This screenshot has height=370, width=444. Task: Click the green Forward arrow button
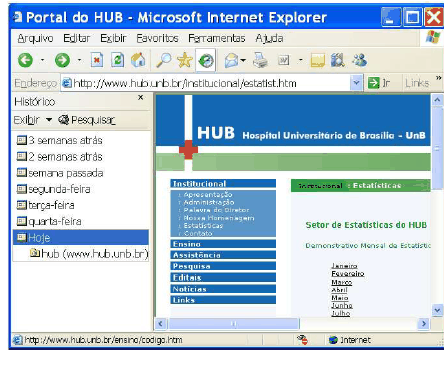coord(62,60)
